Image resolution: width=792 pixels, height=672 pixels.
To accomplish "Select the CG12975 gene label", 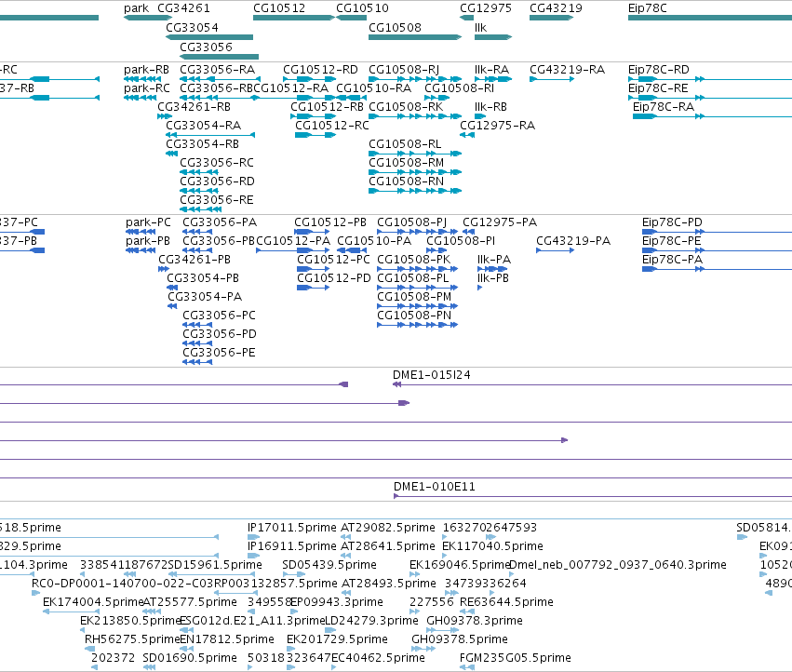I will pos(486,8).
